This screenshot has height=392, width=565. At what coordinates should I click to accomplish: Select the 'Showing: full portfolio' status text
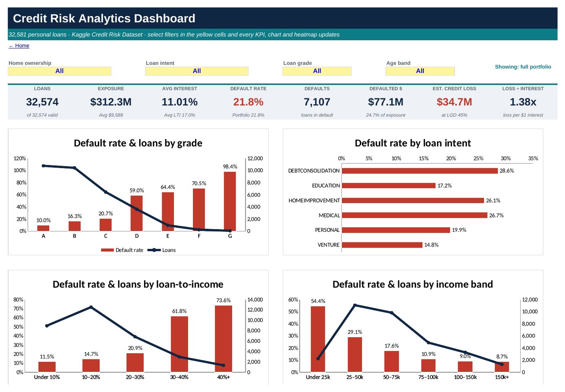click(x=523, y=67)
